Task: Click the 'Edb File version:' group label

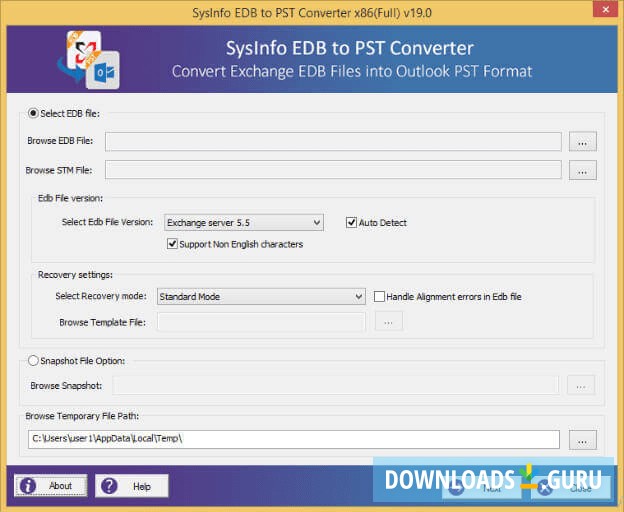Action: pyautogui.click(x=70, y=198)
